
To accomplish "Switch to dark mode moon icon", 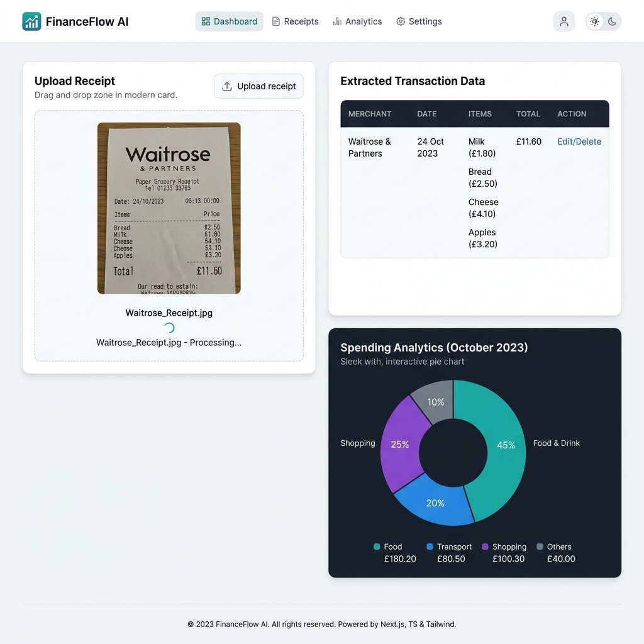I will pos(612,21).
